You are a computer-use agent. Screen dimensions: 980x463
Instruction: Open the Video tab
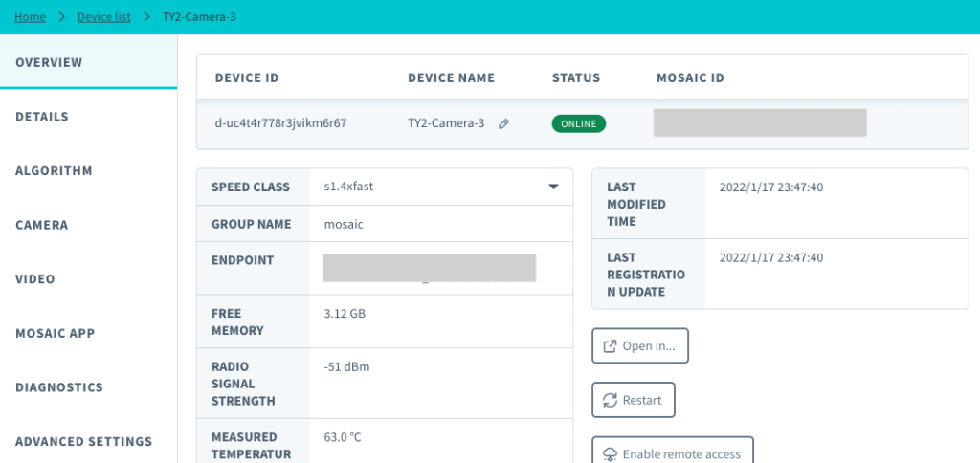(x=35, y=279)
